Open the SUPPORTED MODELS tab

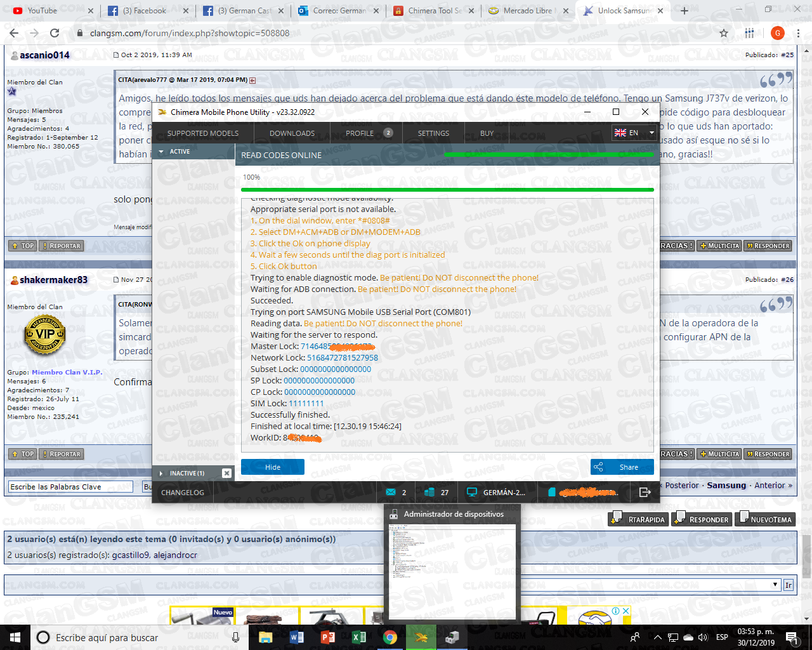click(x=203, y=133)
